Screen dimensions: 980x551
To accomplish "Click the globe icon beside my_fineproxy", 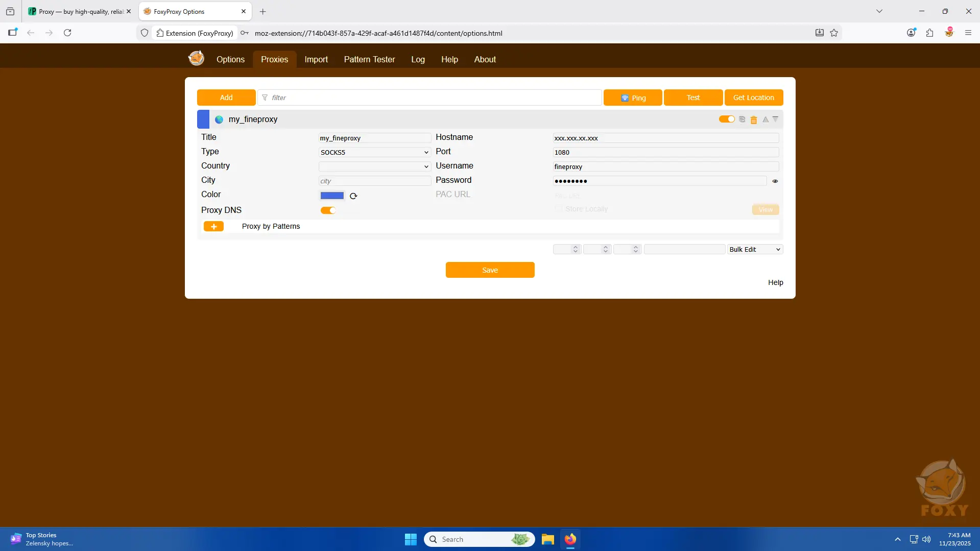I will tap(219, 119).
